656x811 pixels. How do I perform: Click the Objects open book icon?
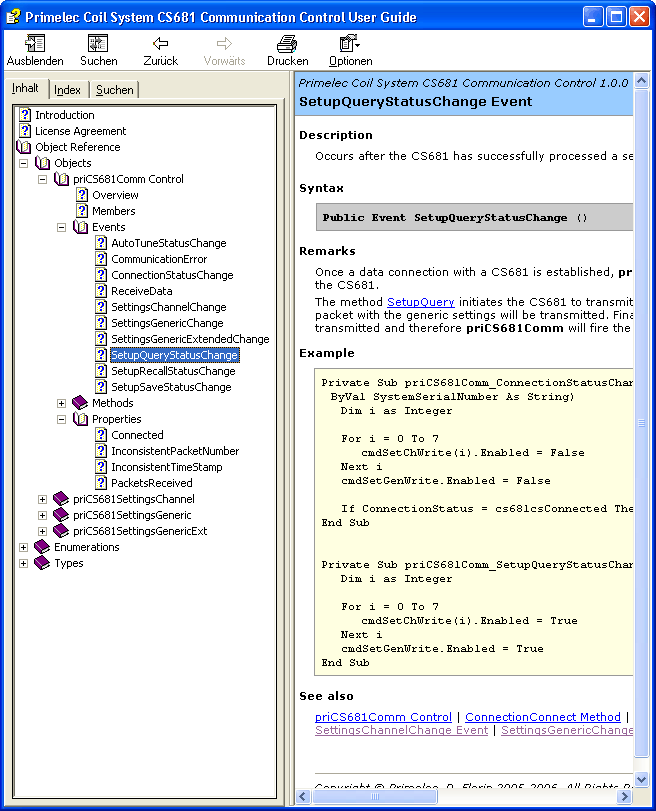pyautogui.click(x=42, y=163)
